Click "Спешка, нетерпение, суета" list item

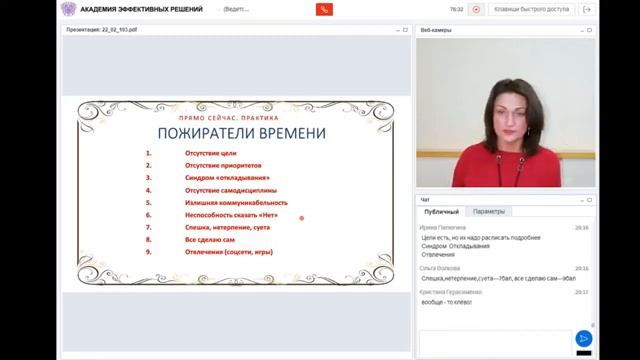[227, 227]
